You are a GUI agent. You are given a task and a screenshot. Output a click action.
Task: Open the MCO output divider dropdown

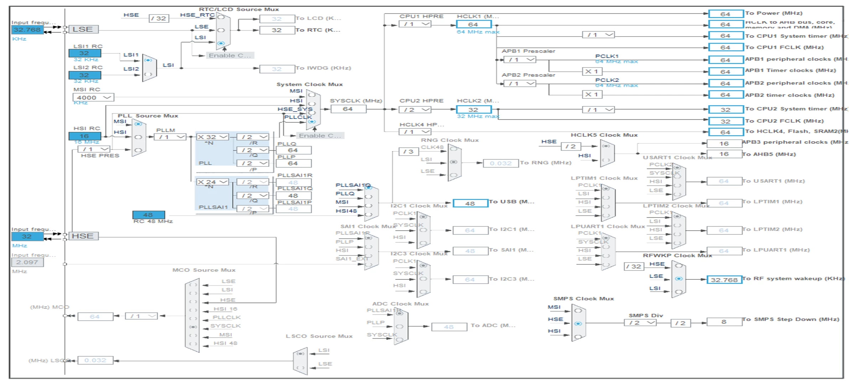141,316
